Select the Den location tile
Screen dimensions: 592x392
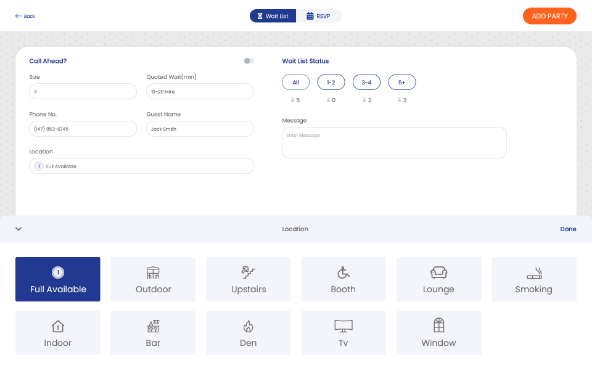(248, 333)
